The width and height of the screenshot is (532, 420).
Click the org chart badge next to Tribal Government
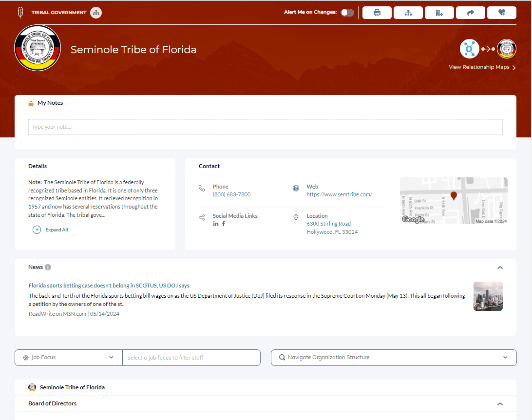click(96, 13)
